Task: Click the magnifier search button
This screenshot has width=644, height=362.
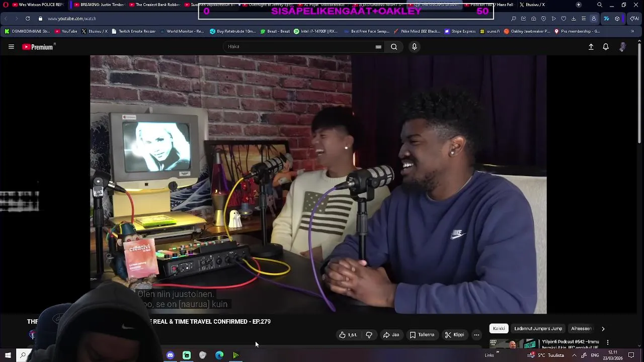Action: (x=394, y=47)
